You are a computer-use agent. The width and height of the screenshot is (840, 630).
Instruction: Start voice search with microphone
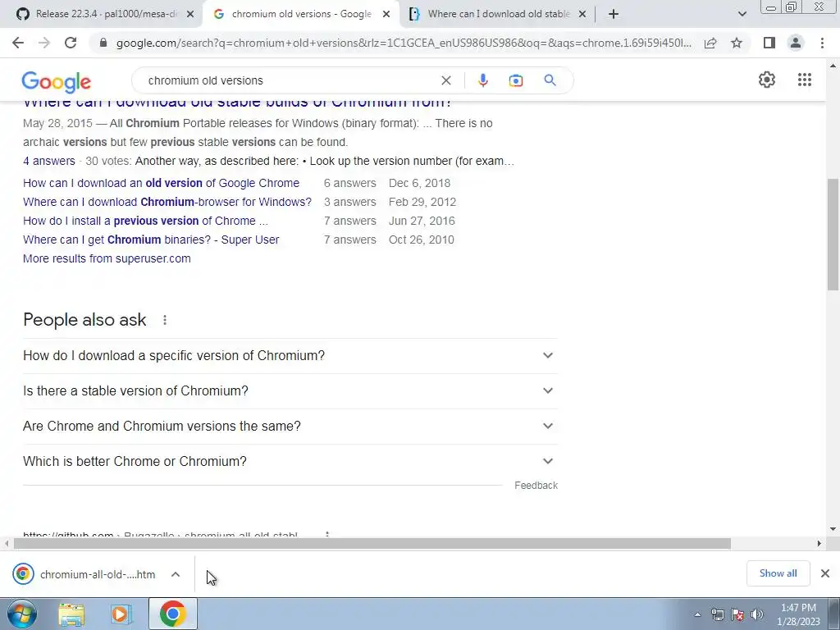coord(482,80)
